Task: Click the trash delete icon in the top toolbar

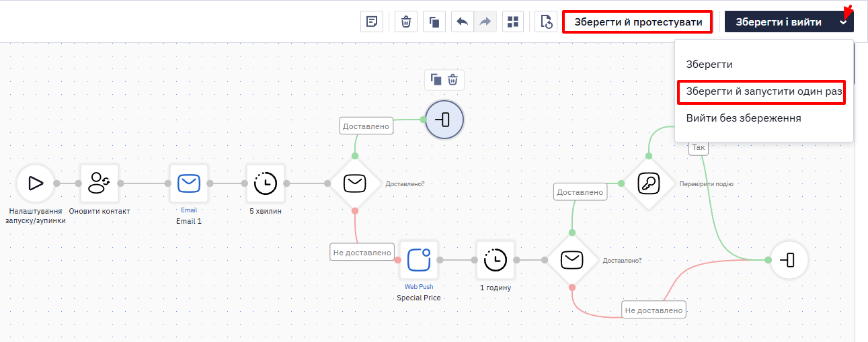Action: point(406,22)
